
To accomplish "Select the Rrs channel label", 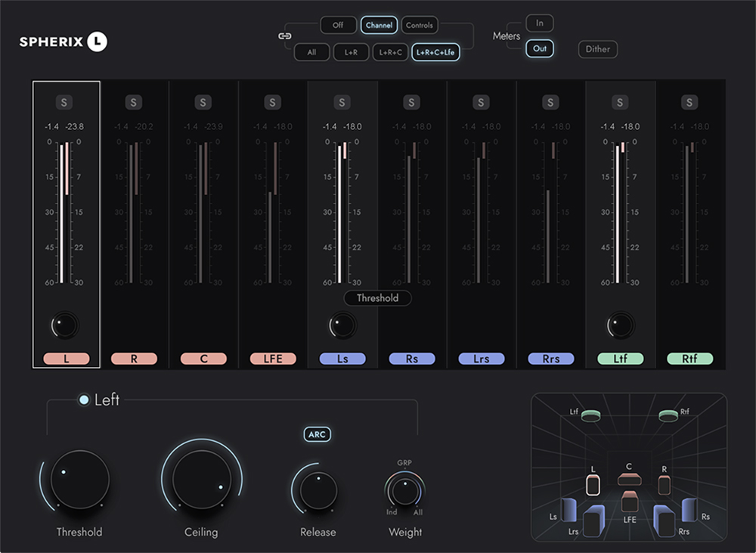I will [550, 359].
